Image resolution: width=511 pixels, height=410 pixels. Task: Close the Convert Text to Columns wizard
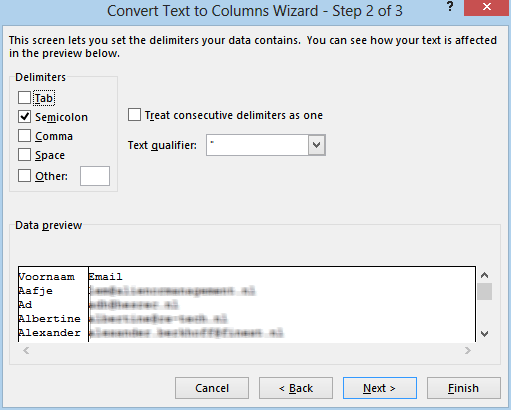[x=487, y=7]
